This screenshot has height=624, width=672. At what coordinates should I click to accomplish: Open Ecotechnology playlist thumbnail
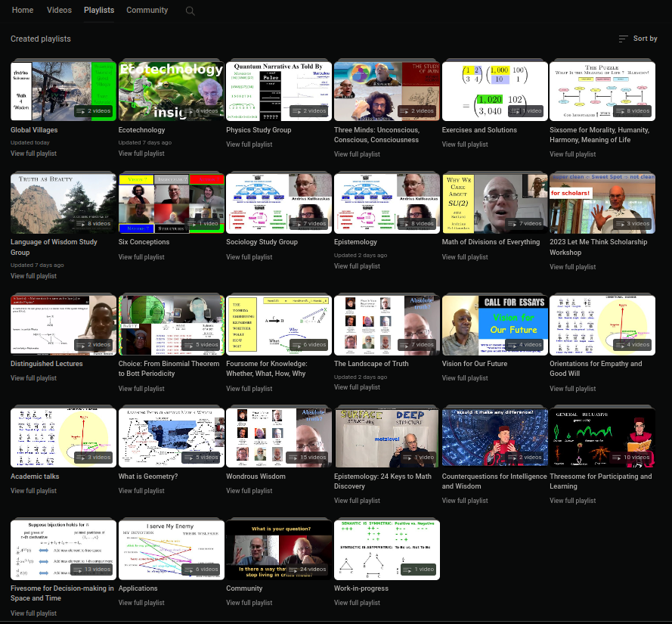point(172,92)
